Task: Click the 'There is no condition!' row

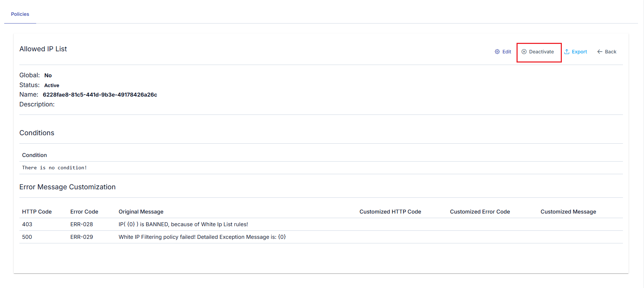Action: [321, 168]
